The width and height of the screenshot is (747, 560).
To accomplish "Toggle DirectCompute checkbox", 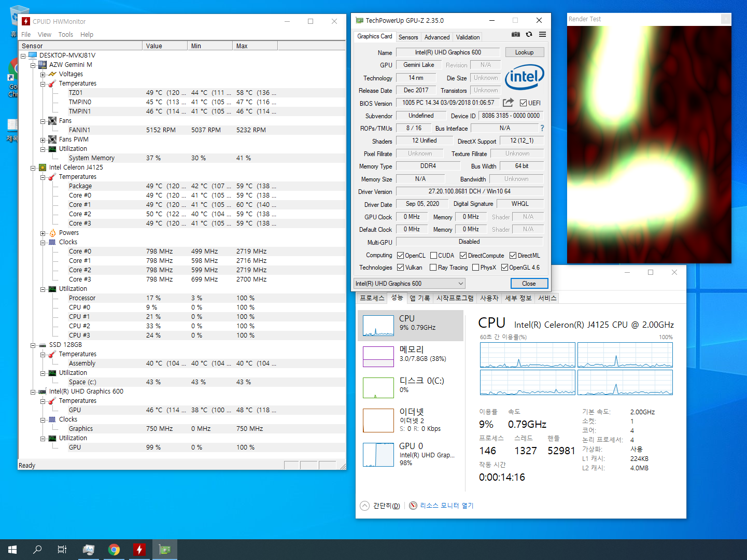I will coord(463,255).
